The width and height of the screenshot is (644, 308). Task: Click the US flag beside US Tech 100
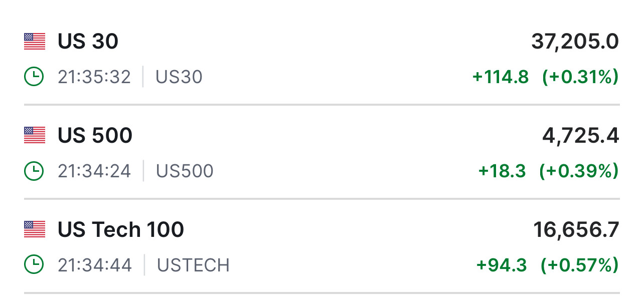click(35, 229)
